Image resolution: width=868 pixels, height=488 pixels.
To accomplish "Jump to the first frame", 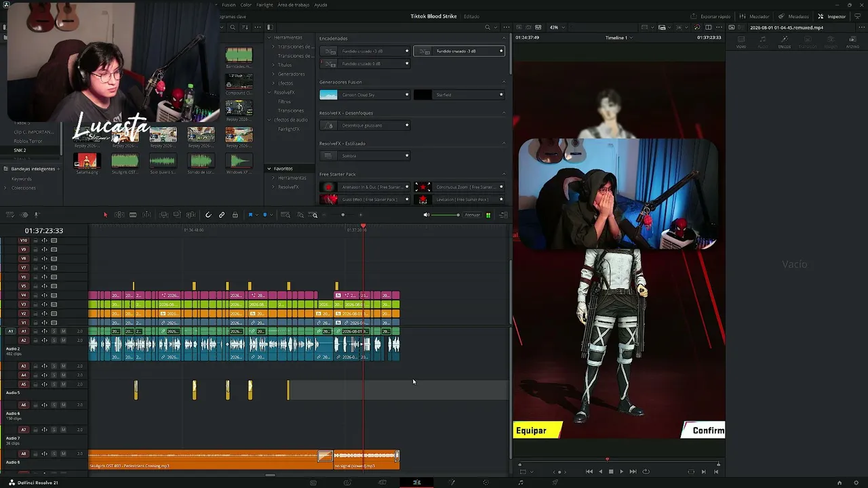I will pyautogui.click(x=589, y=472).
